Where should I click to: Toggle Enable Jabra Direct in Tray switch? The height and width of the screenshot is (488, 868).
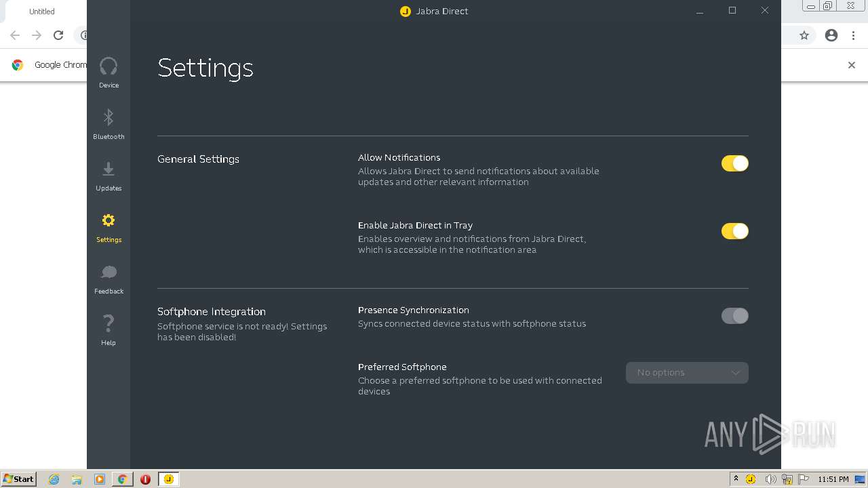coord(734,231)
